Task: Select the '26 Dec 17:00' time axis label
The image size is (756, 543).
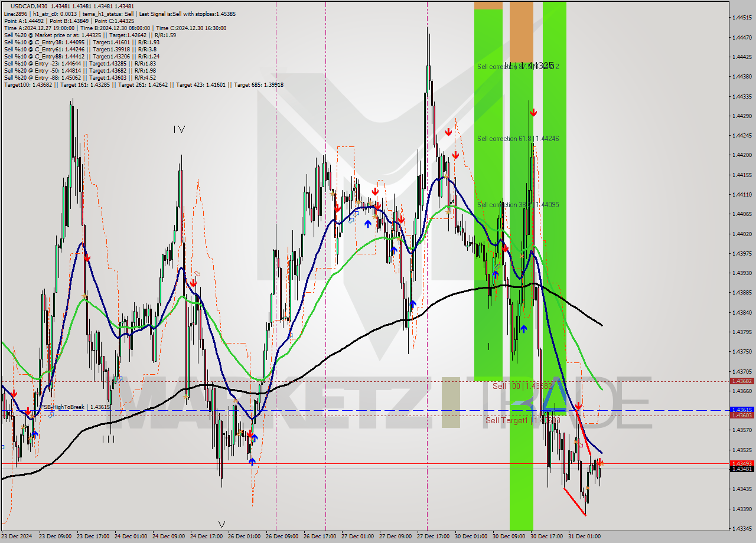Action: [319, 537]
